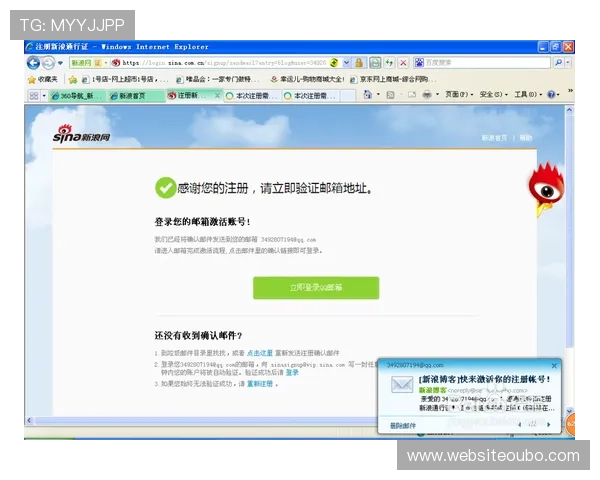The image size is (600, 480).
Task: Click the Sina logo
Action: pyautogui.click(x=82, y=134)
